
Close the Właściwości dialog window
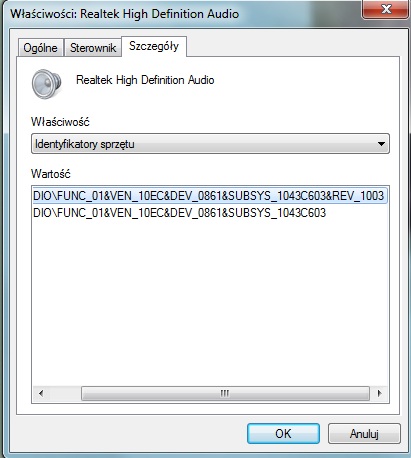(386, 9)
